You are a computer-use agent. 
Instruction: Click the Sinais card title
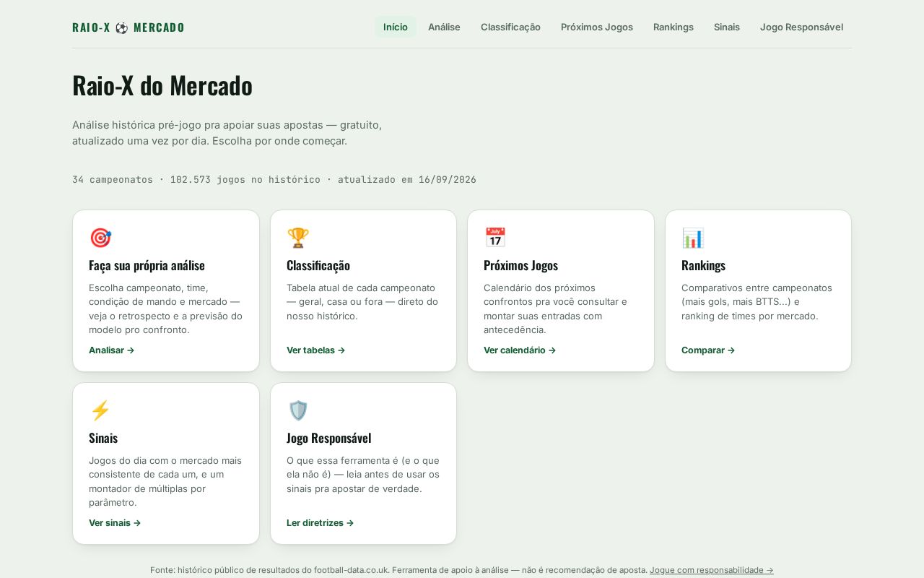[103, 438]
